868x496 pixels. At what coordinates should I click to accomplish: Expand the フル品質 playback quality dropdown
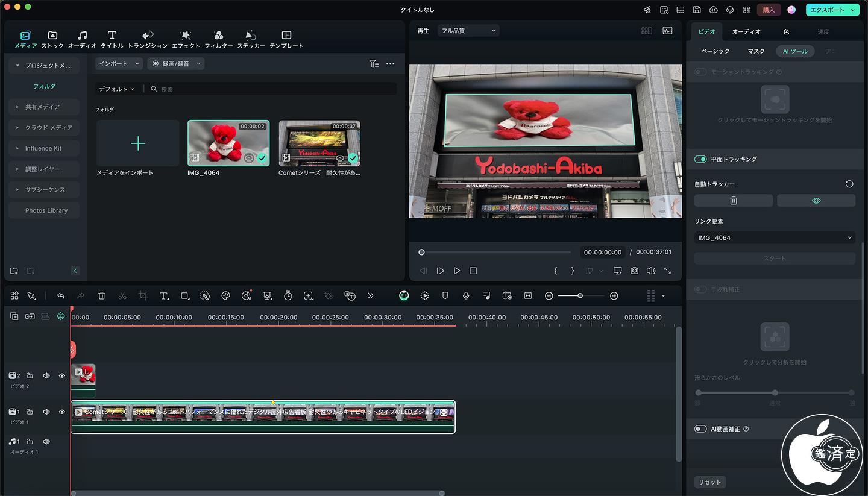(x=468, y=31)
